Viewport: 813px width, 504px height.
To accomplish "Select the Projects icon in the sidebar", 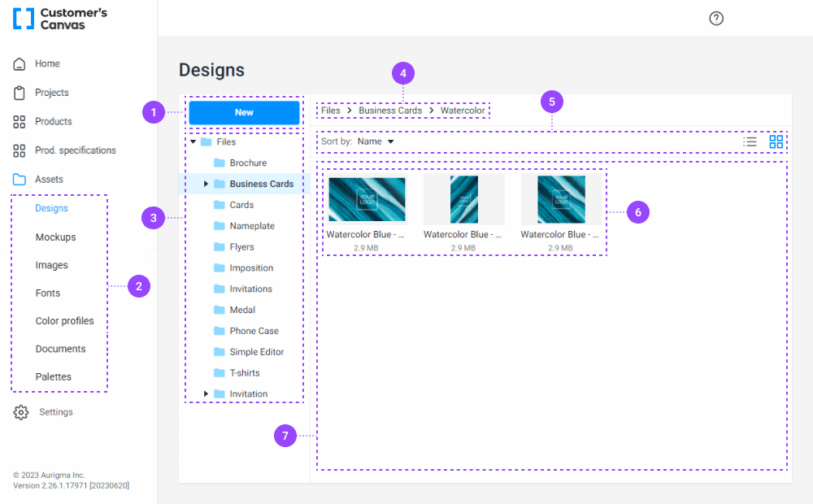I will [20, 93].
